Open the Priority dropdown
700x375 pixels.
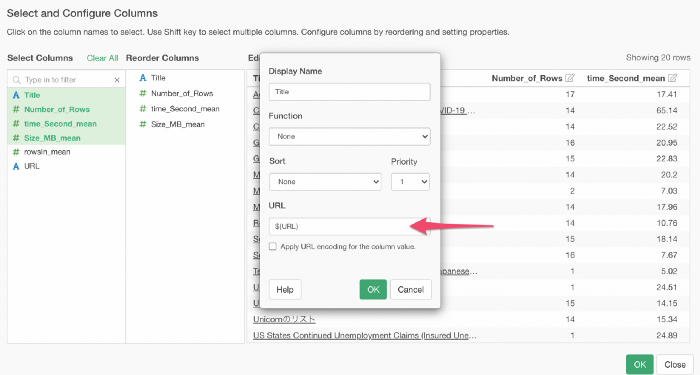point(410,182)
